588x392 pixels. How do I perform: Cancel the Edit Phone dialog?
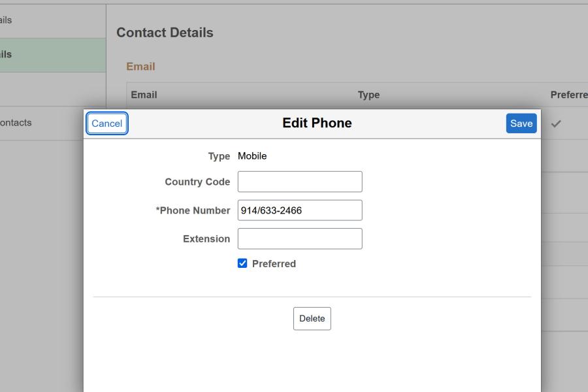106,123
